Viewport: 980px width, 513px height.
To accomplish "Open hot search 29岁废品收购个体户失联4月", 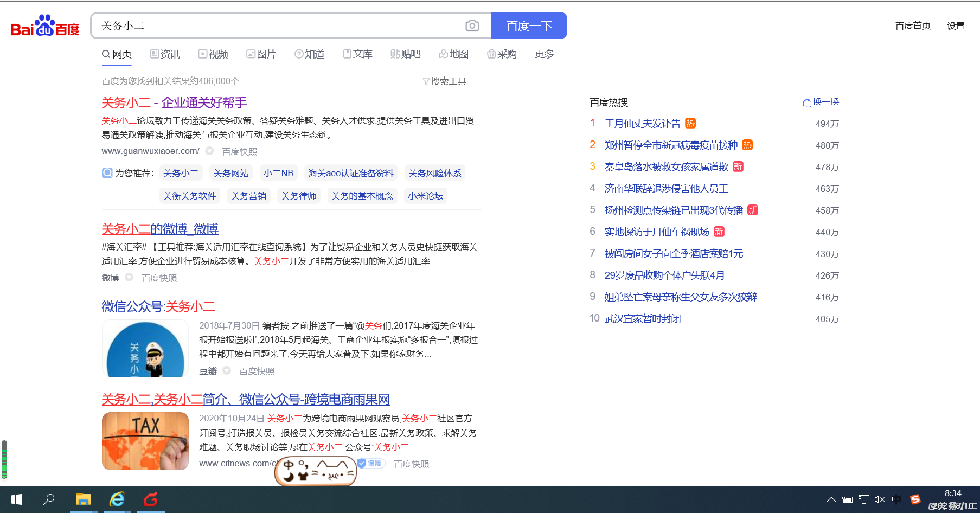I will pos(664,275).
